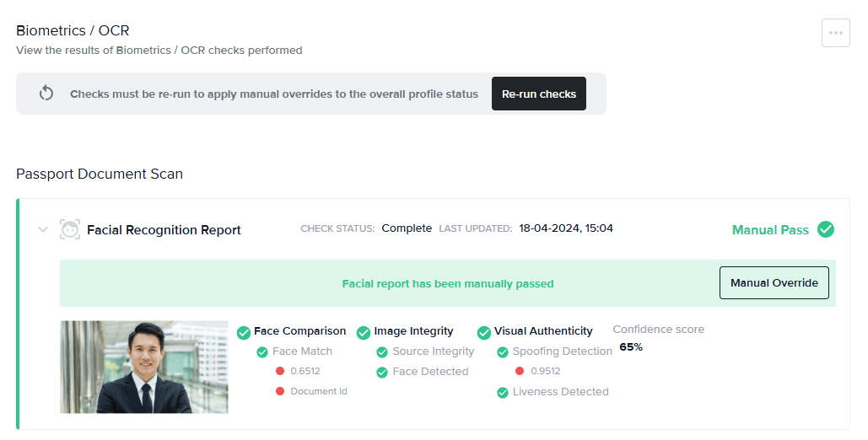Image resolution: width=868 pixels, height=440 pixels.
Task: Open the passport face photo thumbnail
Action: pos(144,367)
